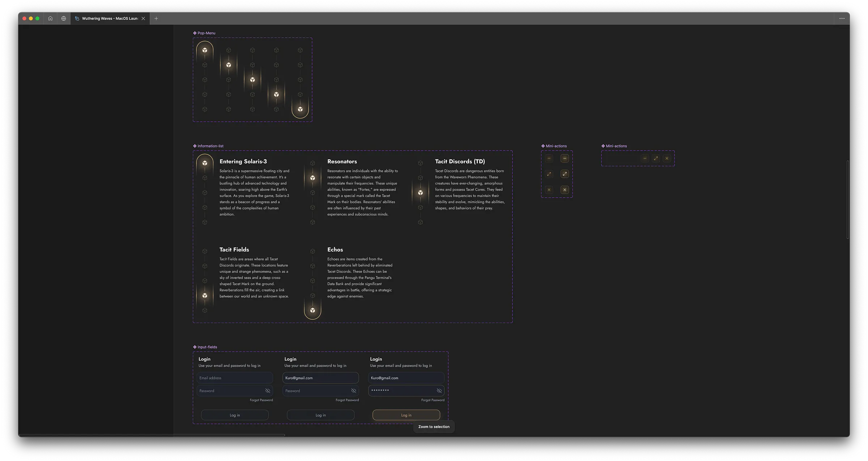
Task: Click the highlighted cube at Pop-Menu bottom right
Action: pyautogui.click(x=300, y=109)
